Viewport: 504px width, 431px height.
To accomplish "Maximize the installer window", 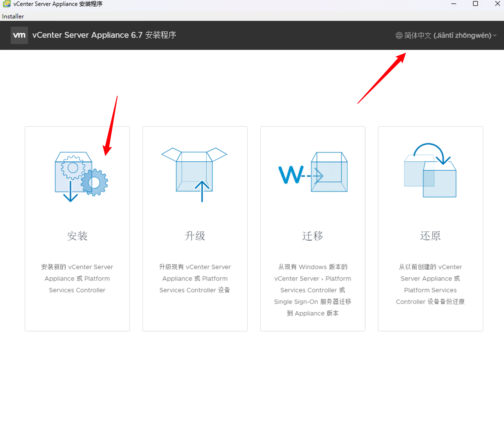I will tap(475, 4).
